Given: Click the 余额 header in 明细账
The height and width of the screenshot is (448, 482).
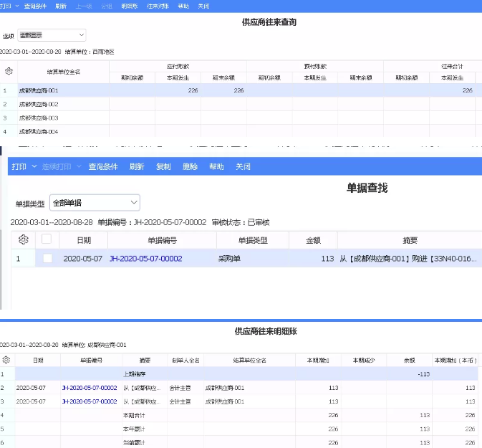Looking at the screenshot, I should click(x=410, y=360).
